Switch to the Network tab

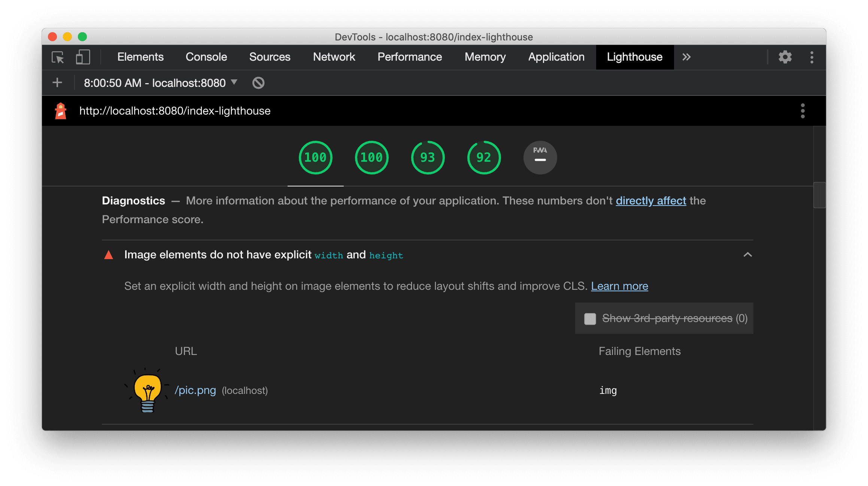[333, 57]
